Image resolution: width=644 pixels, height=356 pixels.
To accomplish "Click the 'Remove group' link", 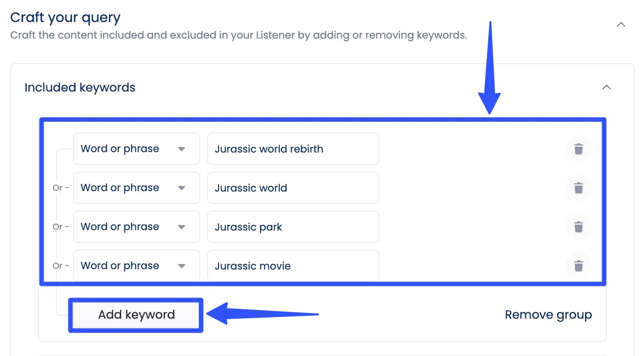I will tap(548, 315).
